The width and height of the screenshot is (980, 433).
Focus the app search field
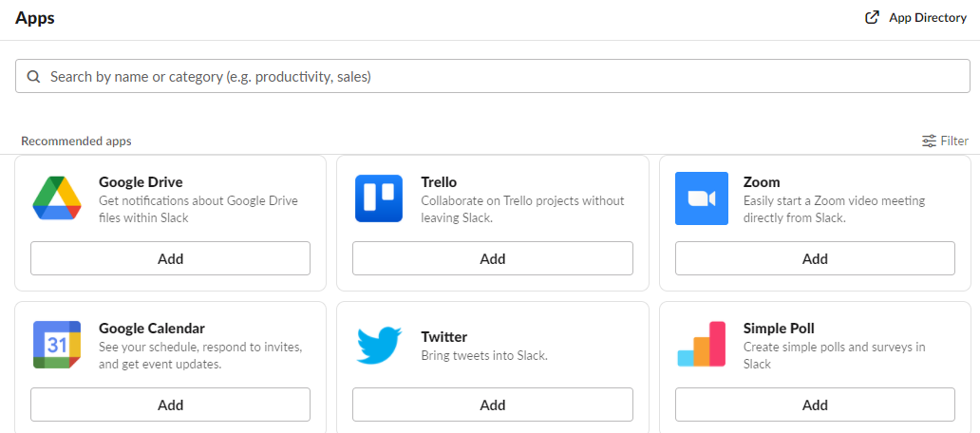494,77
